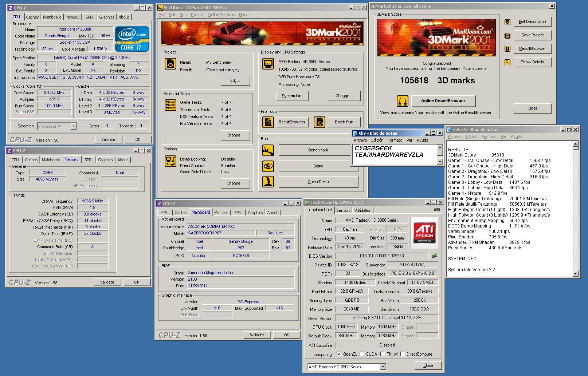The width and height of the screenshot is (588, 376).
Task: Click the Demo eye icon
Action: point(268,166)
